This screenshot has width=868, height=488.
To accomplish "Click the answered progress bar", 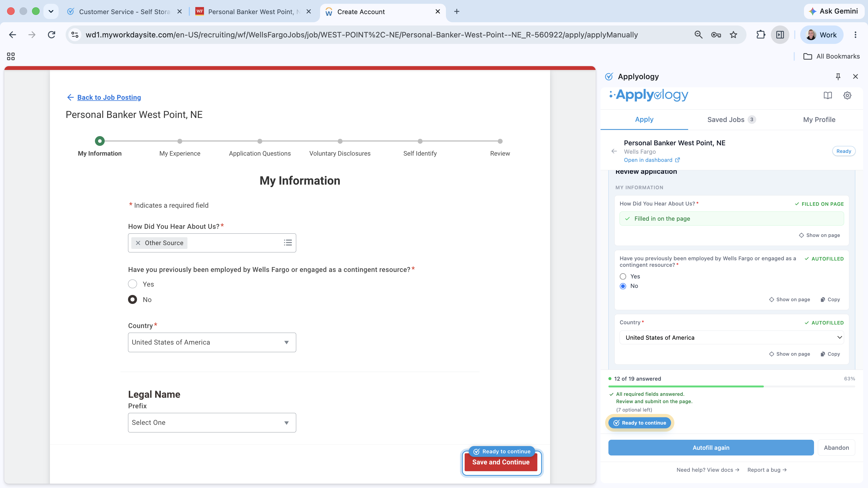I will 732,386.
